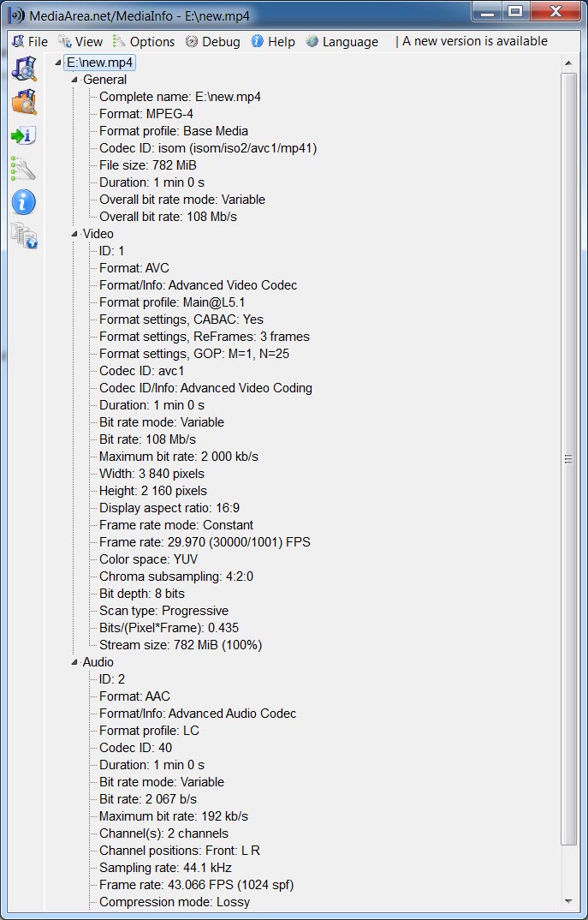Click the MediaInfo app icon in title bar
The height and width of the screenshot is (920, 588).
coord(17,15)
